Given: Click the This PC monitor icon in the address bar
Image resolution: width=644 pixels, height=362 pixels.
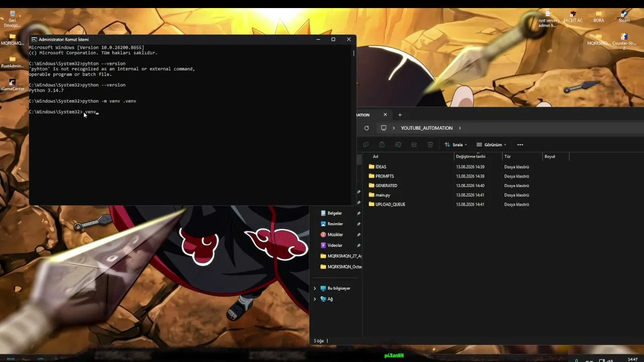Looking at the screenshot, I should (383, 128).
